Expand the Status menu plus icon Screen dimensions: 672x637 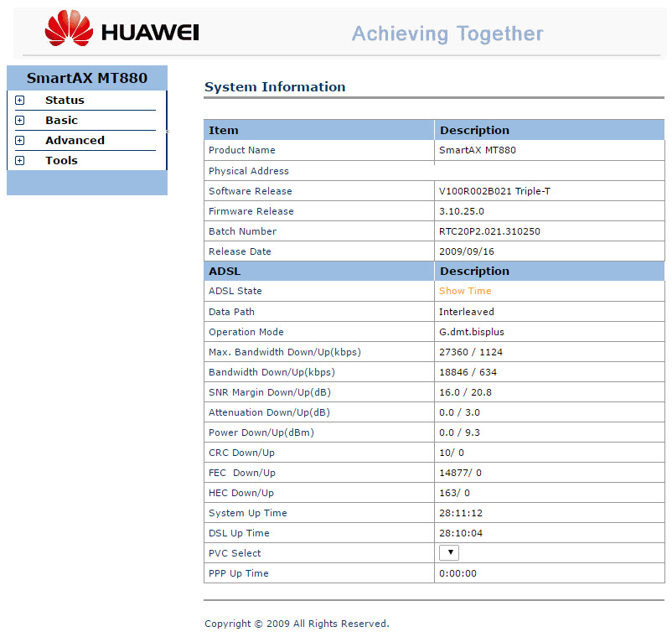point(20,100)
